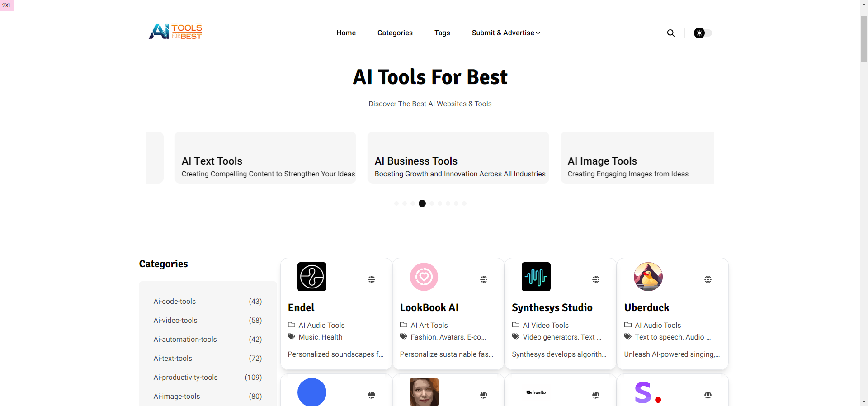Viewport: 868px width, 406px height.
Task: Select the sixth carousel pagination dot
Action: pyautogui.click(x=440, y=203)
